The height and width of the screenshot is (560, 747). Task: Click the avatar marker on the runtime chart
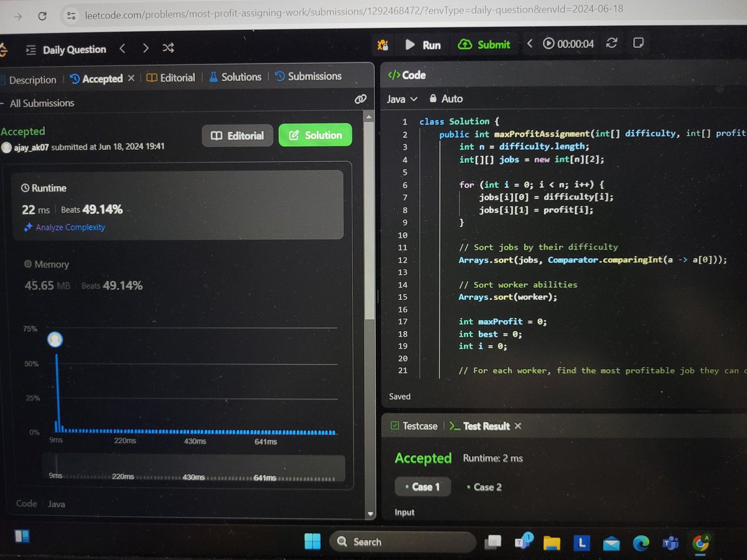click(55, 340)
